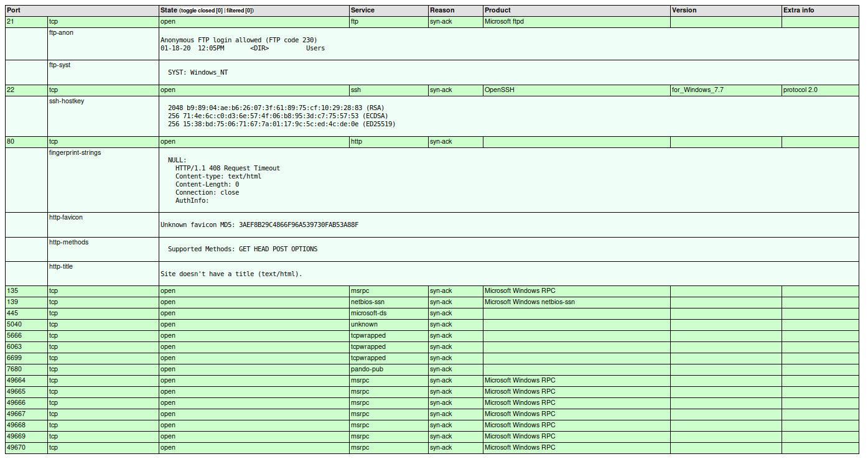The image size is (868, 459).
Task: Select port number 49667 cell
Action: (26, 414)
